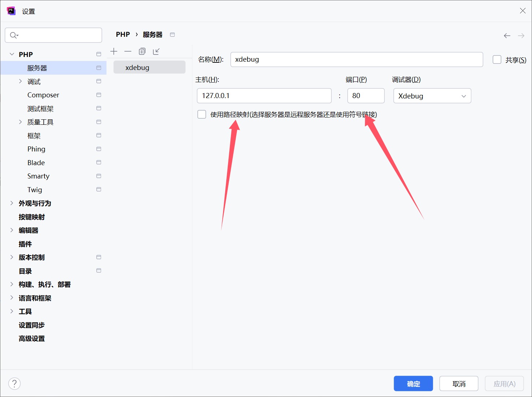Collapse the PHP settings section

tap(12, 54)
